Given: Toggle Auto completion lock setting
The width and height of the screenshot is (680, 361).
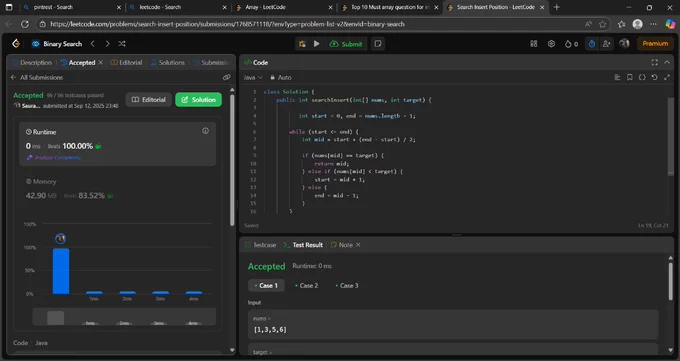Looking at the screenshot, I should click(x=281, y=77).
